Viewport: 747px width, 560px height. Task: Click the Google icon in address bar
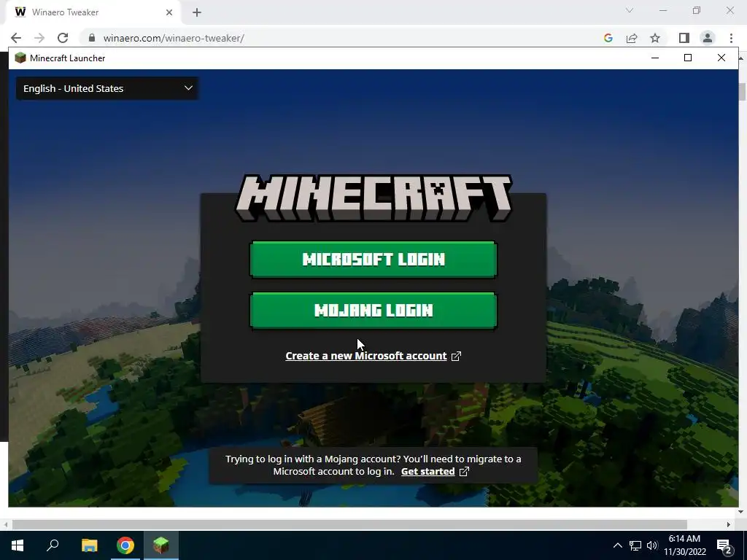[x=608, y=38]
